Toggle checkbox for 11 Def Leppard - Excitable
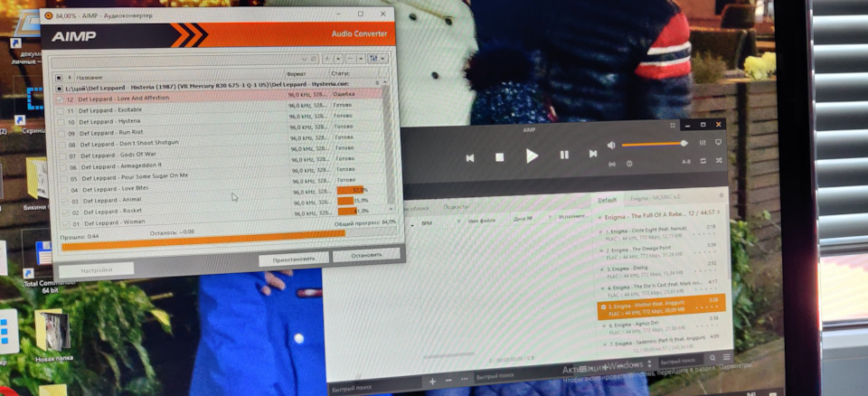The image size is (868, 396). 61,111
